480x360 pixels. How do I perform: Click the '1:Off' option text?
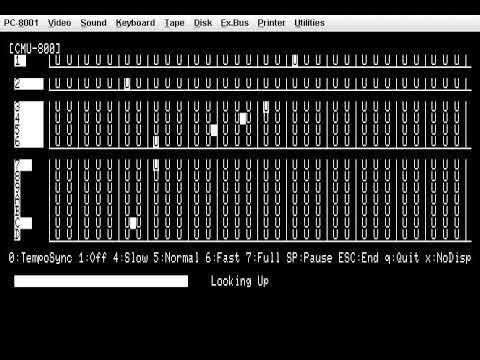click(92, 258)
